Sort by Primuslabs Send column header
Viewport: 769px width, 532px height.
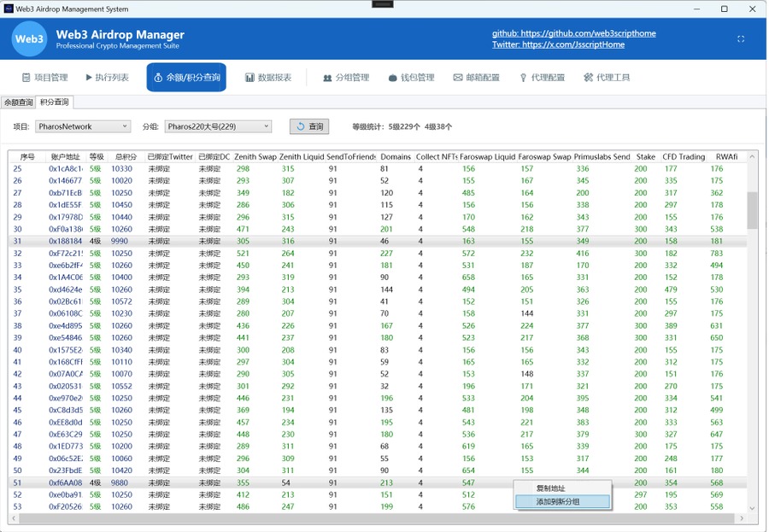tap(602, 157)
